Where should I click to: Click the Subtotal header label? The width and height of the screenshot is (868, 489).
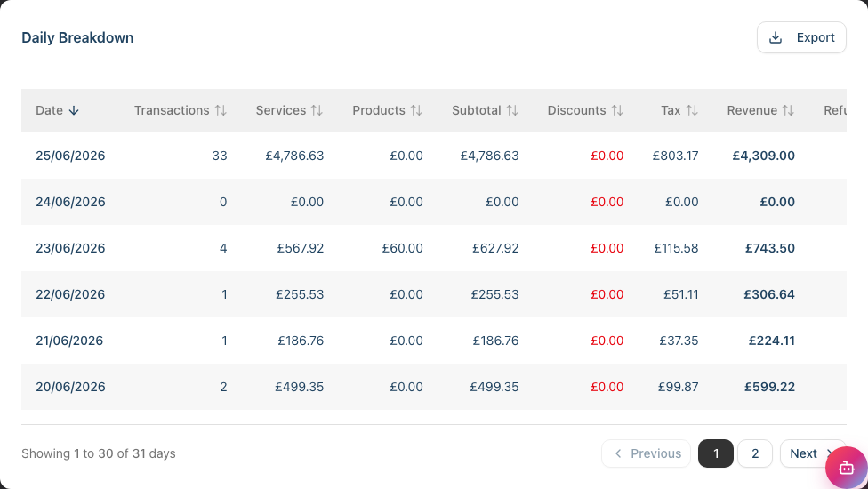coord(476,110)
